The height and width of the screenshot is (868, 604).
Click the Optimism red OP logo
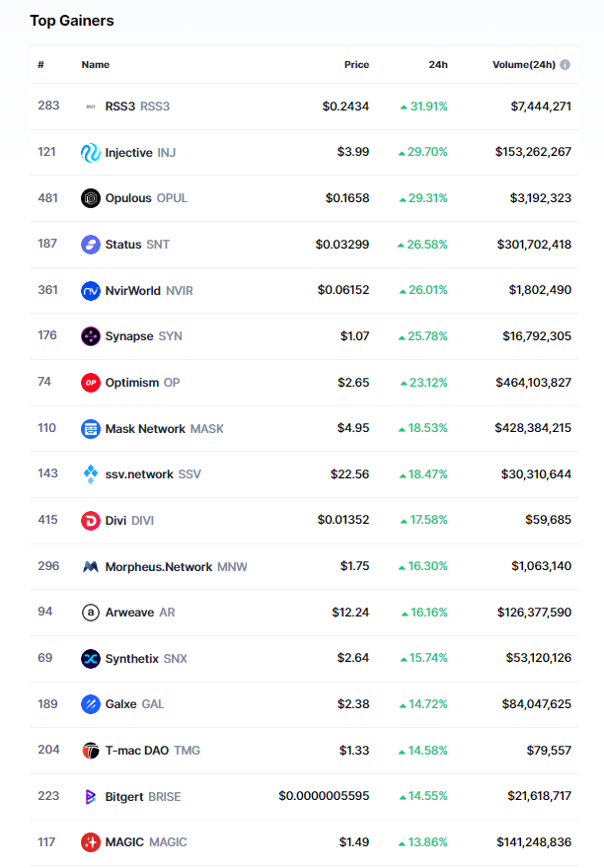point(91,382)
